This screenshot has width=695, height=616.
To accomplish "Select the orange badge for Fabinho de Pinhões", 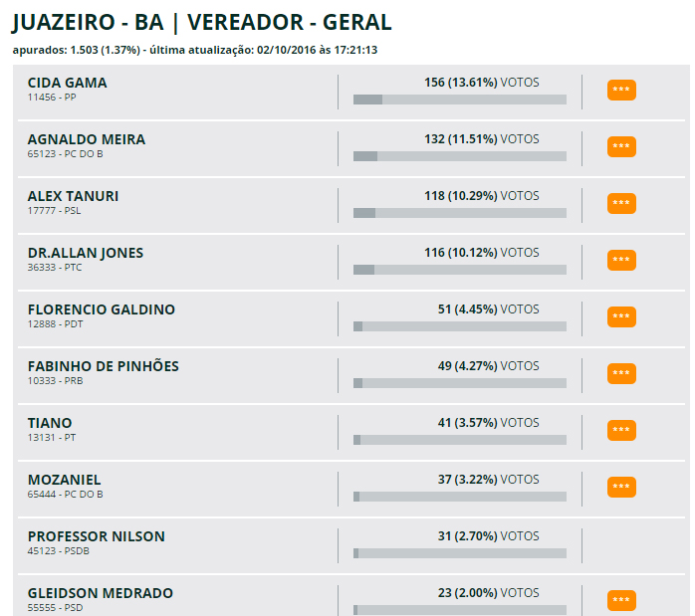I will (x=621, y=374).
